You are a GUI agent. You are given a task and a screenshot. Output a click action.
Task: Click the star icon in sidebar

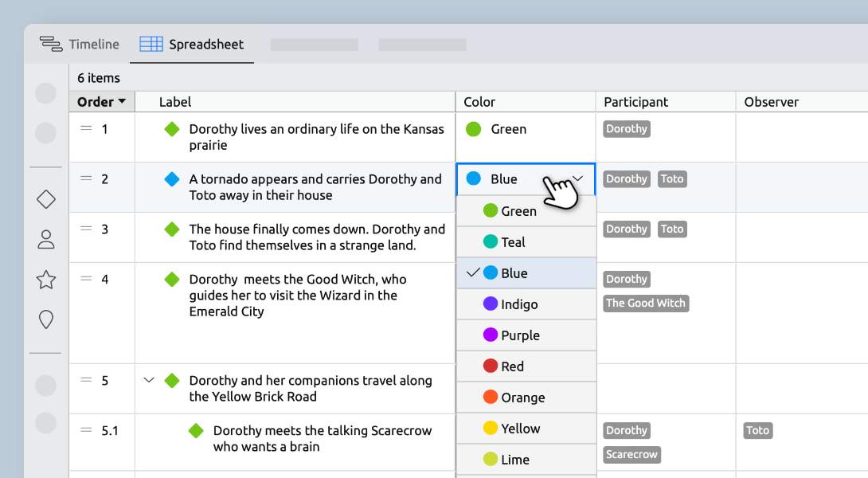46,280
